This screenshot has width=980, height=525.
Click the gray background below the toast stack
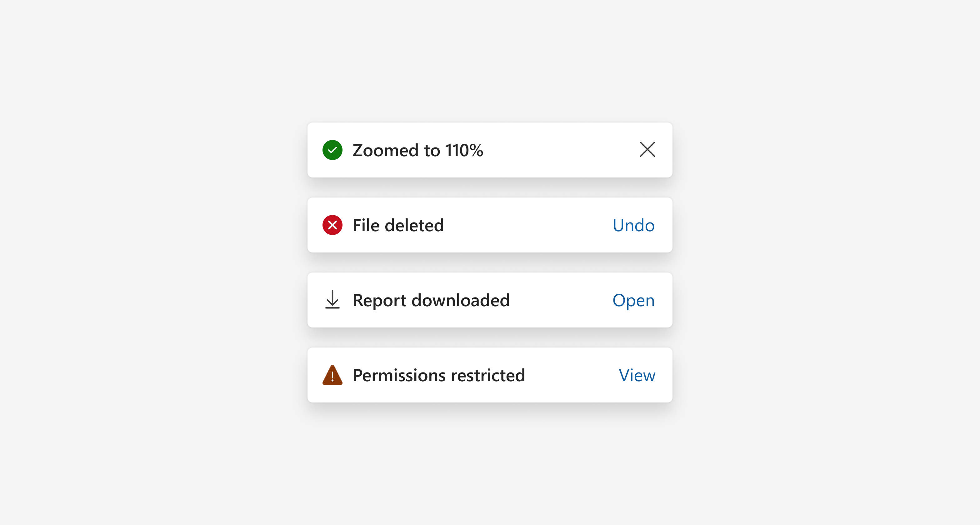click(x=490, y=468)
